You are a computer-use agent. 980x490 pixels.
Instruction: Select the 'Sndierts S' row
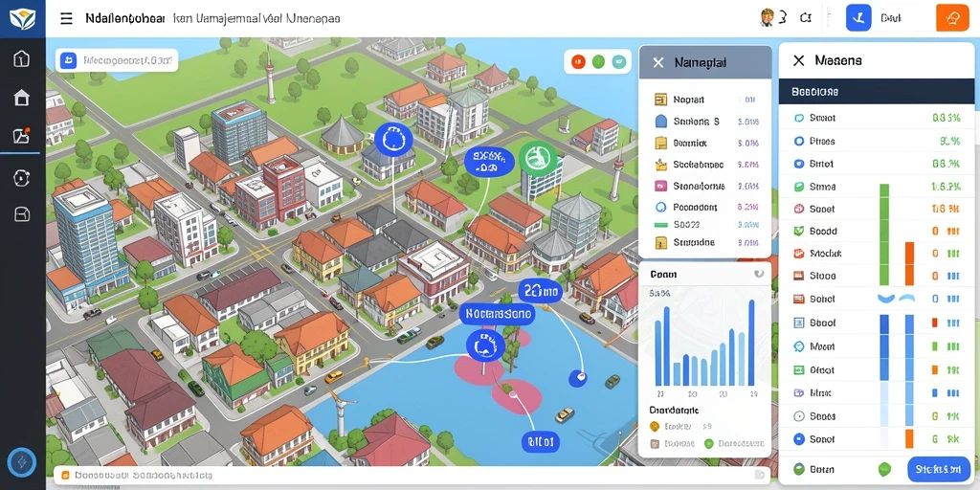[x=706, y=122]
